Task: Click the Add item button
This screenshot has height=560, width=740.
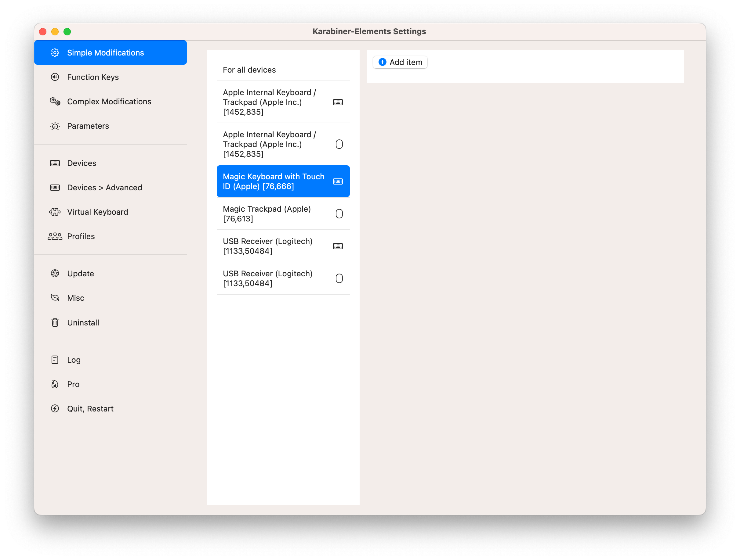Action: pos(400,62)
